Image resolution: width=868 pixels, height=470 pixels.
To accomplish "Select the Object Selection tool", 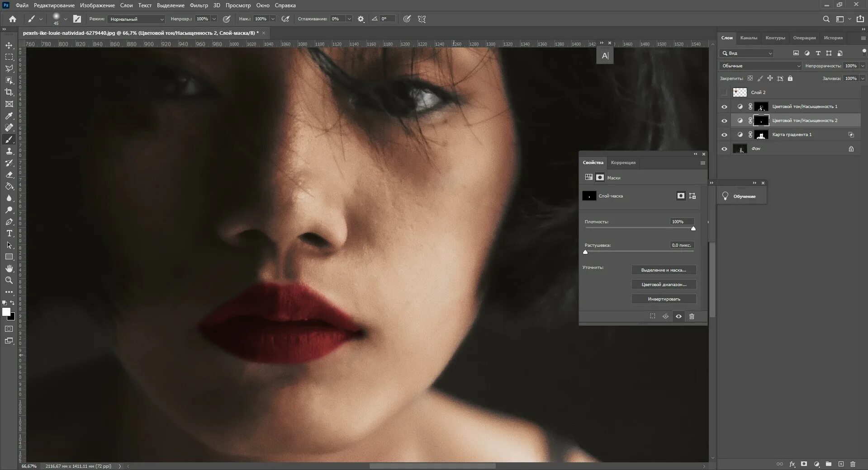I will 9,80.
